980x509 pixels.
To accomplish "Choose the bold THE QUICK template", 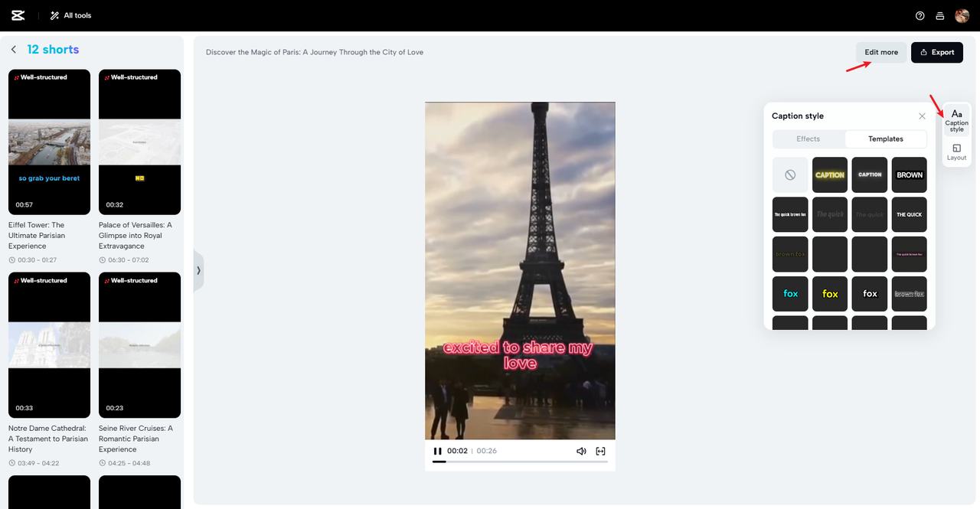I will pos(910,214).
